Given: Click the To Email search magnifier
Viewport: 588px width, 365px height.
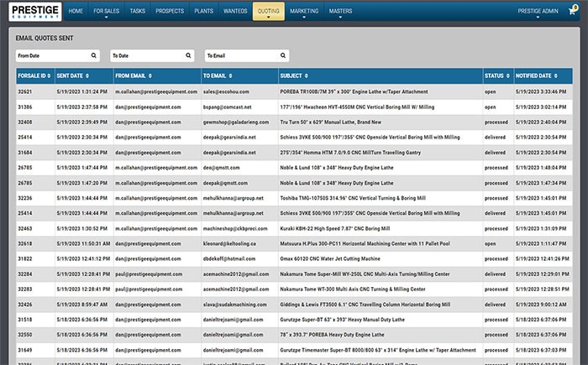Looking at the screenshot, I should 283,55.
